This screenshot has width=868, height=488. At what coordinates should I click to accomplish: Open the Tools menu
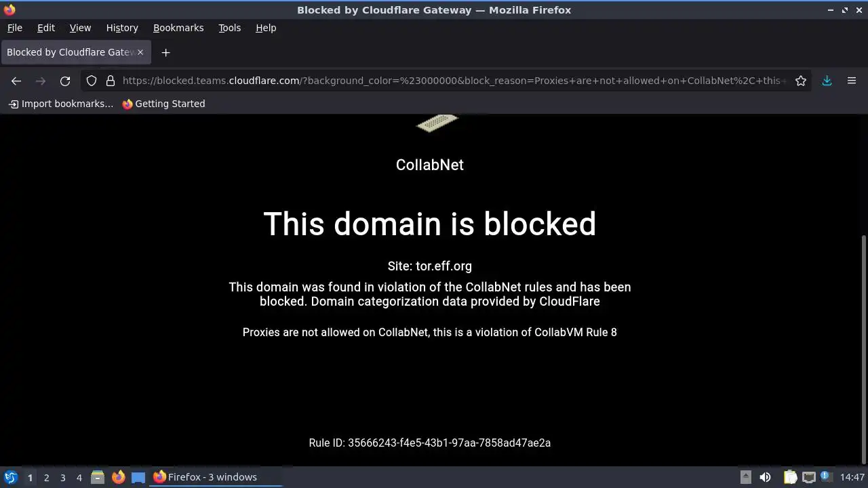(x=230, y=28)
